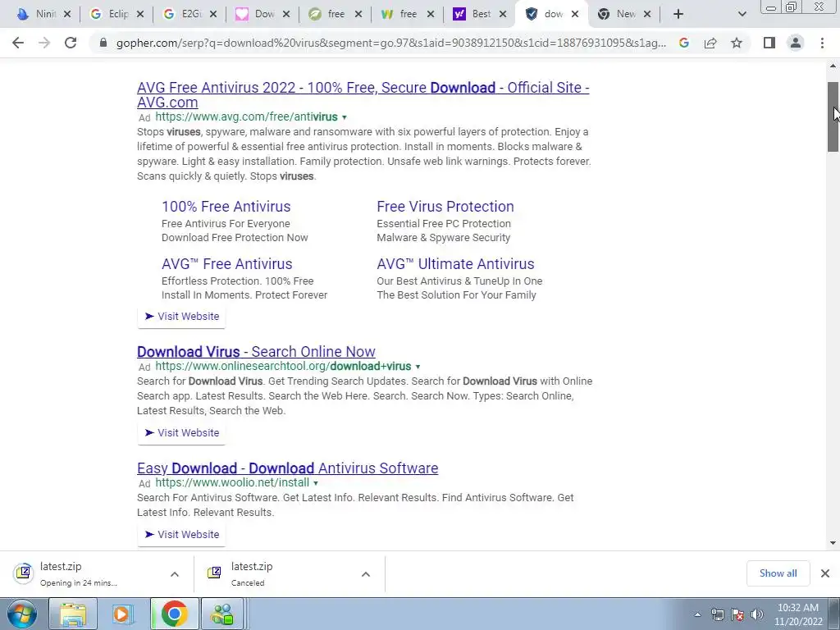Open the taskbar clock and date
840x630 pixels.
[797, 614]
